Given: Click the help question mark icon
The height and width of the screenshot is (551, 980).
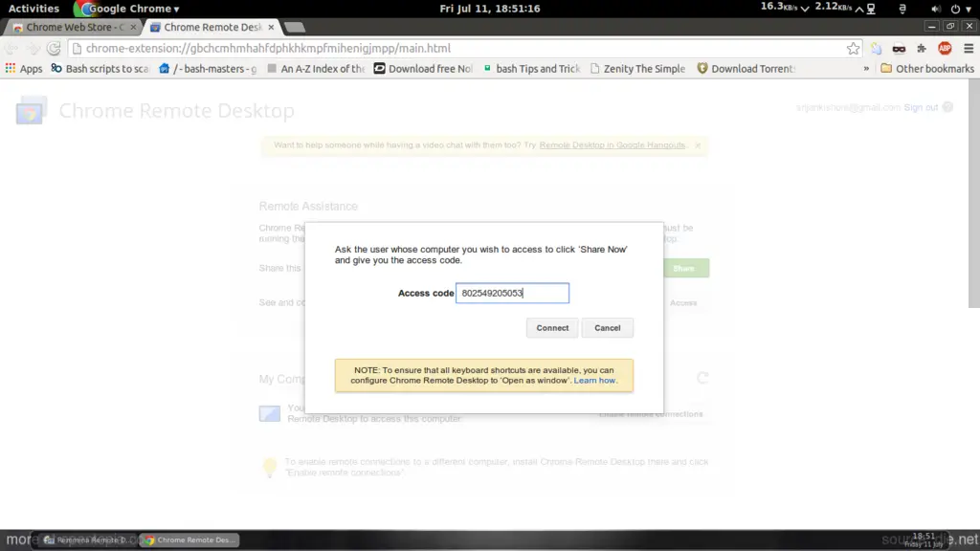Looking at the screenshot, I should click(x=947, y=107).
